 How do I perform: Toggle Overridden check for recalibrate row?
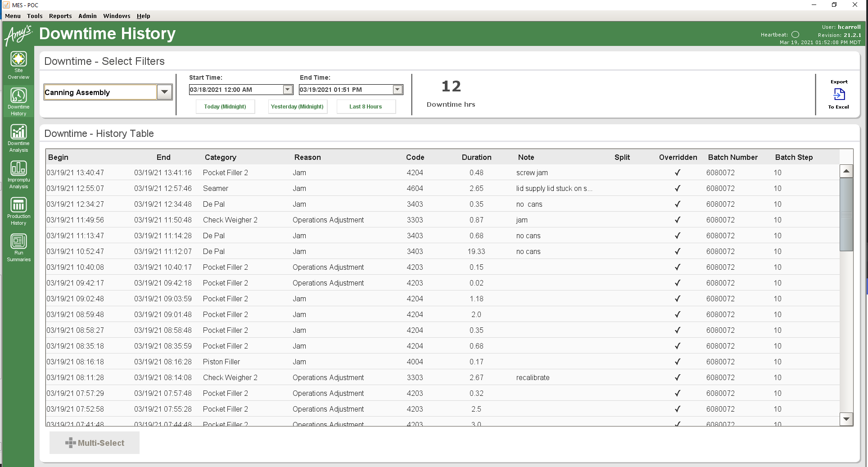click(x=678, y=377)
